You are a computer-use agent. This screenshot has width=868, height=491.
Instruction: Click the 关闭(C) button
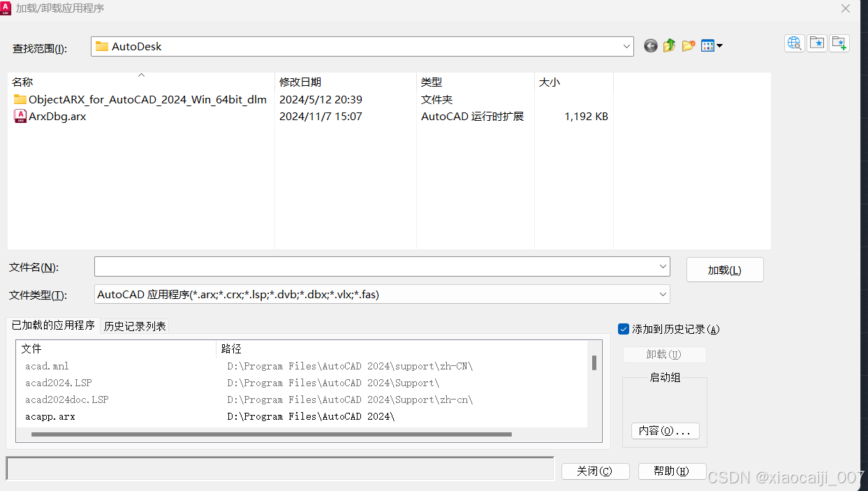595,471
